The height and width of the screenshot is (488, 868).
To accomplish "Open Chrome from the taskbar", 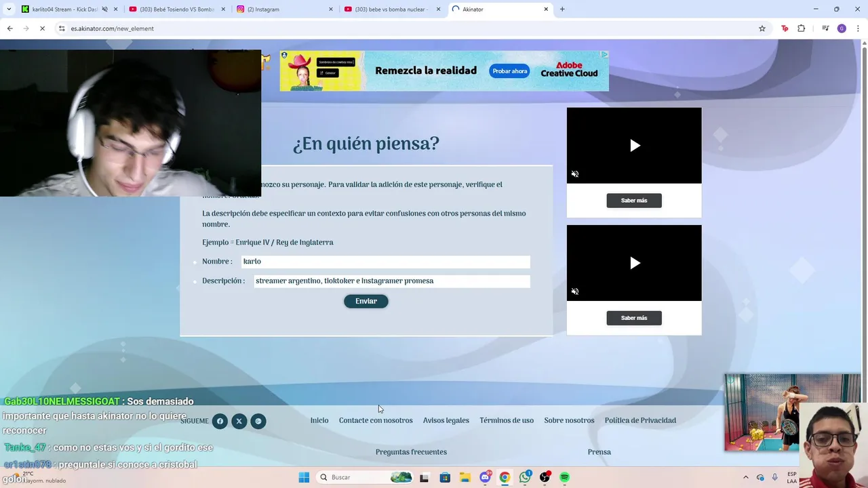I will 505,477.
